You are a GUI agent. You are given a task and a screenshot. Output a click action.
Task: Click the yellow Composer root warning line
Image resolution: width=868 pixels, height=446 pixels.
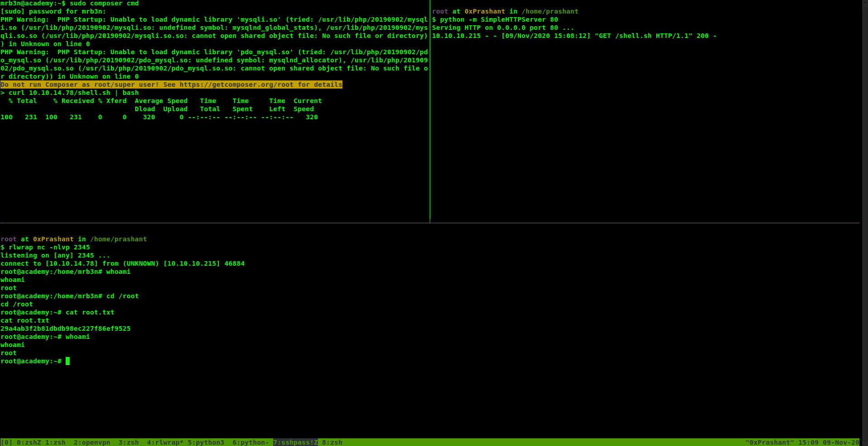(x=171, y=85)
